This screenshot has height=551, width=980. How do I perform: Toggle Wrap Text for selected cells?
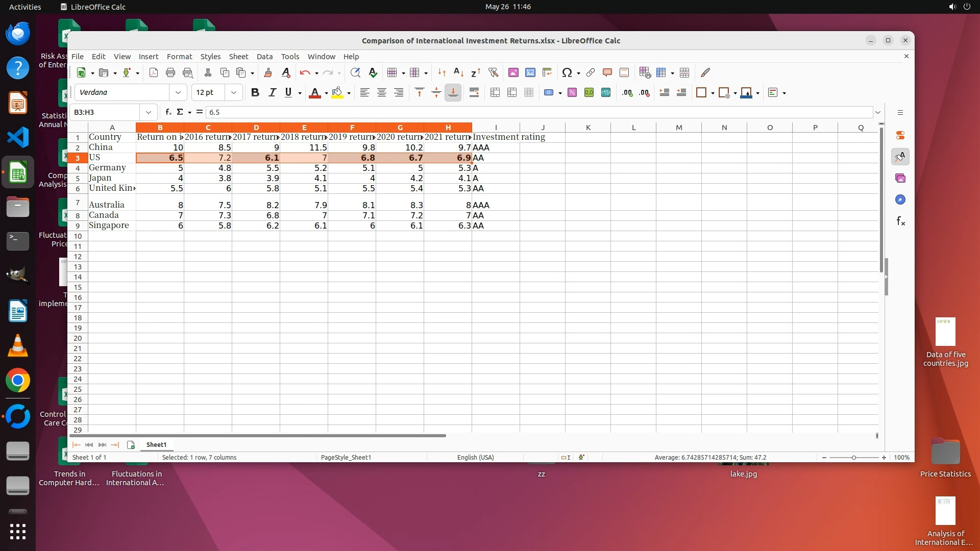click(474, 92)
